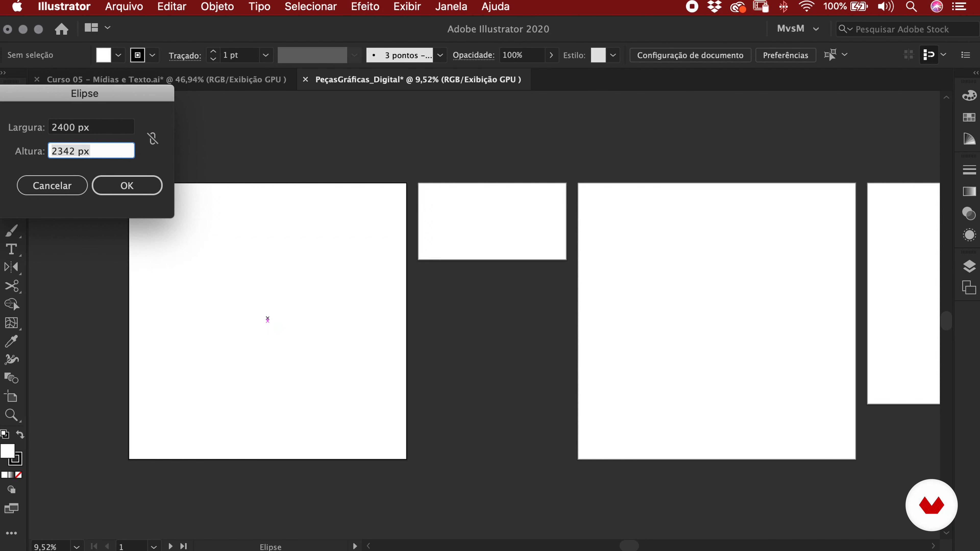Expand the Opacidade slider arrow

551,55
